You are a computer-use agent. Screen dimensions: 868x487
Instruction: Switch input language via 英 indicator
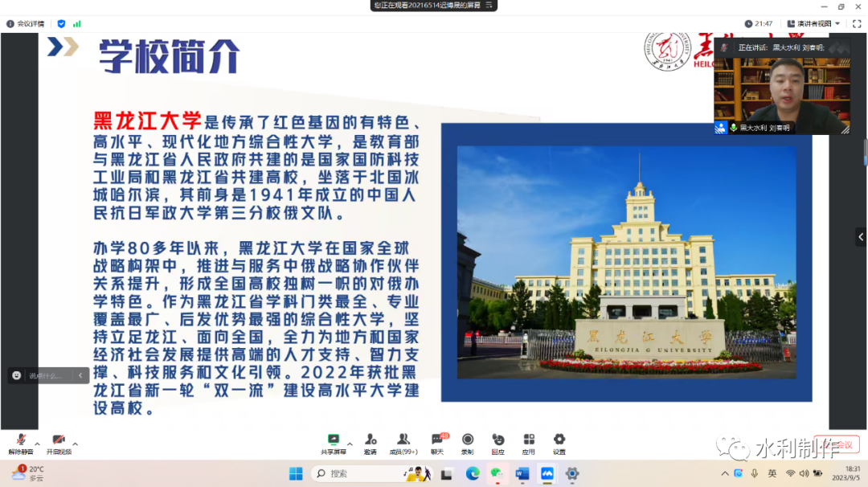click(772, 473)
